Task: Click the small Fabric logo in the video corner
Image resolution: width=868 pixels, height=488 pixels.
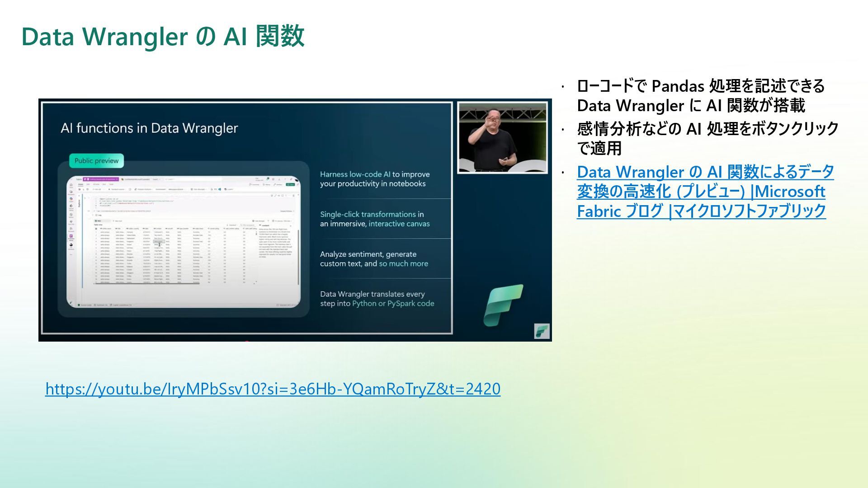Action: pos(541,331)
